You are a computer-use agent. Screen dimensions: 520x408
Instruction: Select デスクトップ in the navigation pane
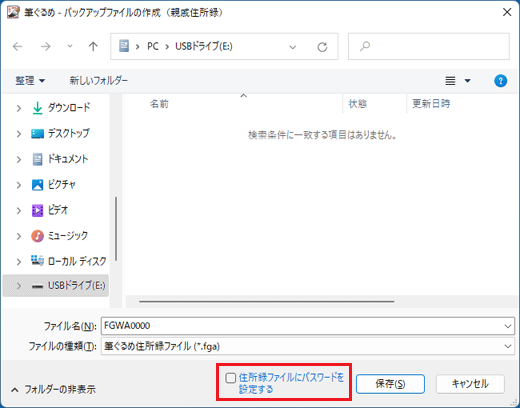coord(69,133)
